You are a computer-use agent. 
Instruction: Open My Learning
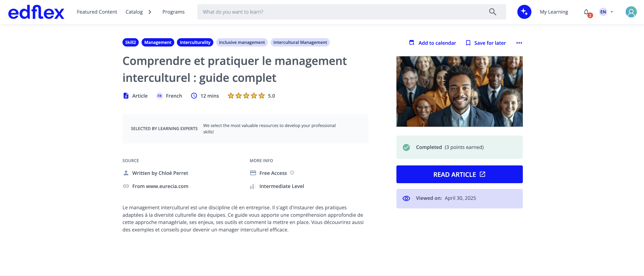[554, 12]
